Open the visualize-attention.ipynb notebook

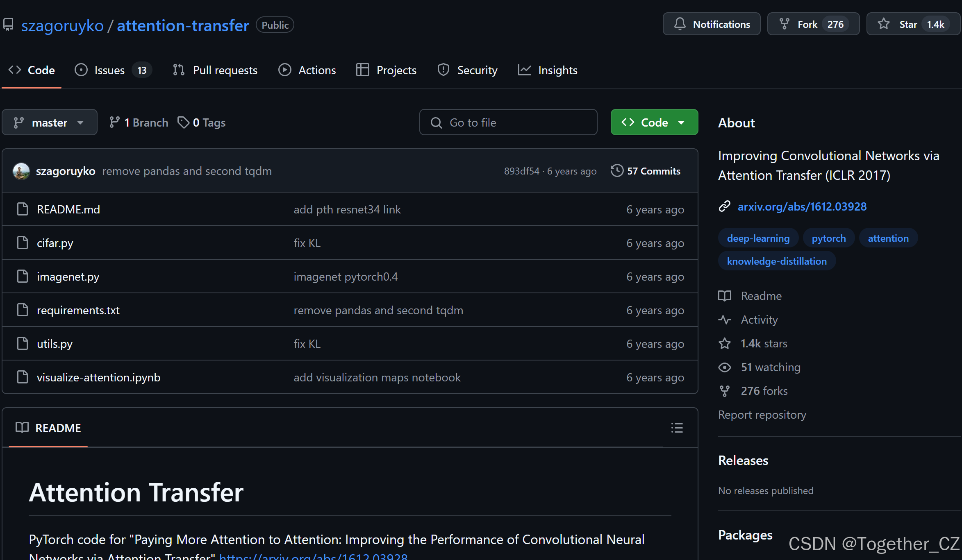tap(98, 377)
